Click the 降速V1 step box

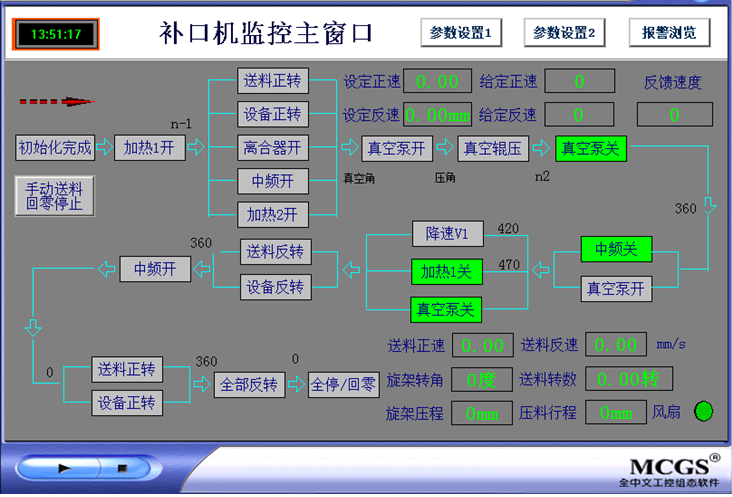pos(447,235)
